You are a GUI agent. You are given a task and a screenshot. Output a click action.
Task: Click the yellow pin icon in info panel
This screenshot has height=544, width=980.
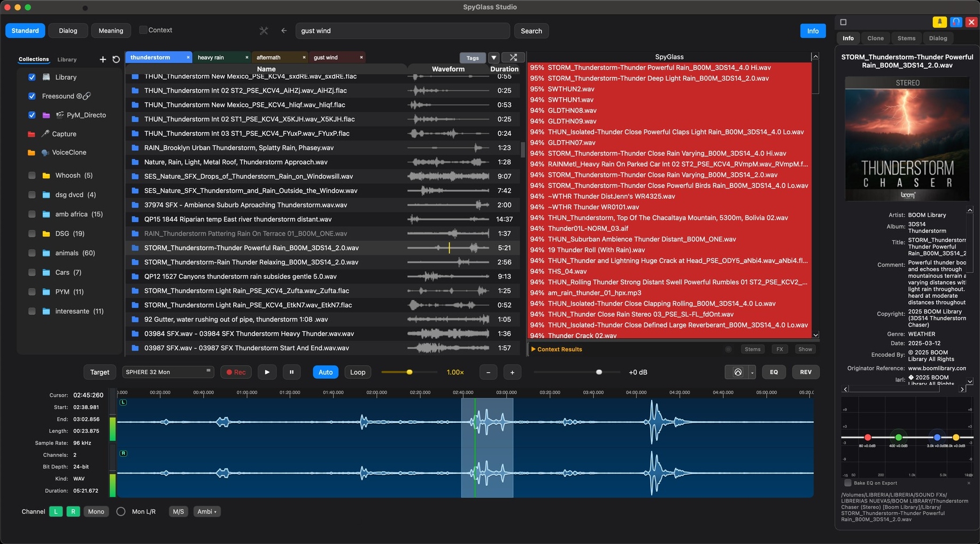[x=939, y=22]
